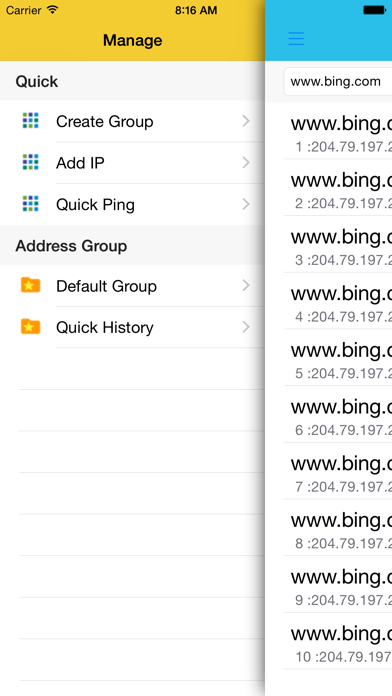This screenshot has height=696, width=392.
Task: Select ping result row 3
Action: pyautogui.click(x=338, y=244)
